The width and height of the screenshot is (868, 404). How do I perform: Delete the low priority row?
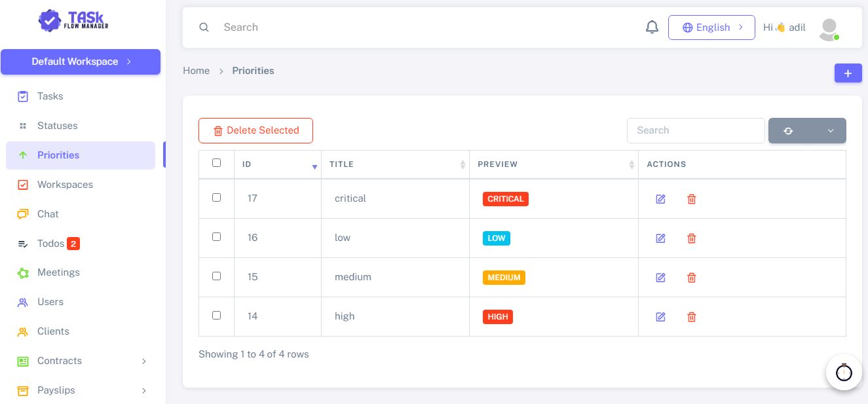(x=691, y=238)
